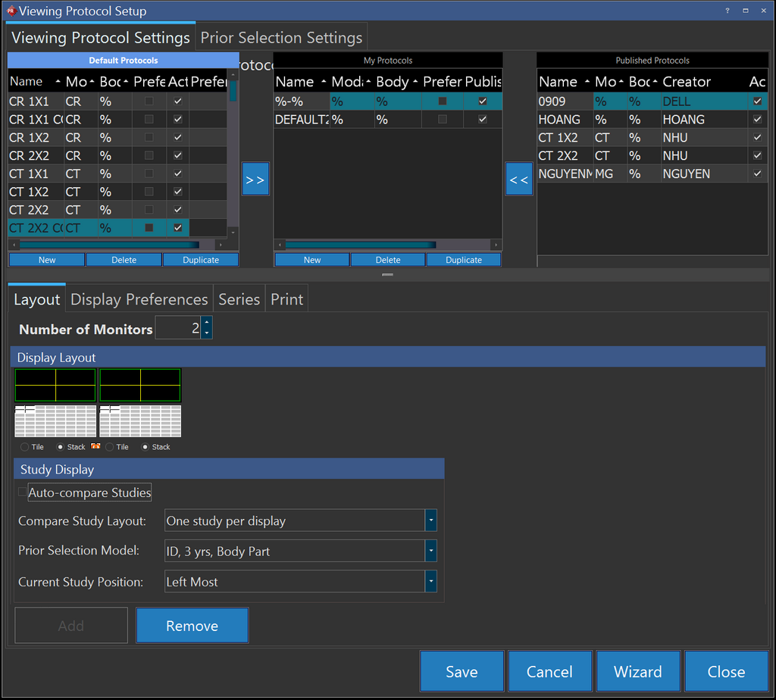
Task: Enable the Auto-compare Studies checkbox
Action: point(22,492)
